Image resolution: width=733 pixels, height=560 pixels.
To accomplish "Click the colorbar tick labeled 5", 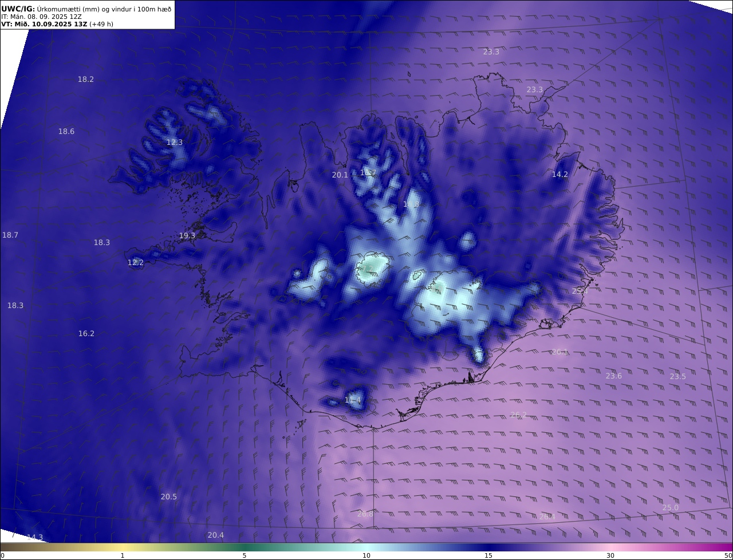I will point(245,555).
